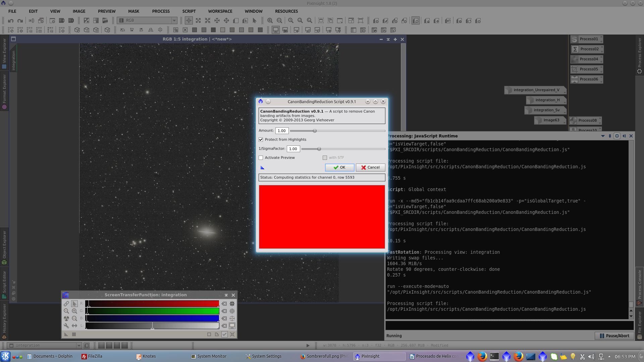The height and width of the screenshot is (362, 644).
Task: Shade the integration image window
Action: click(x=388, y=40)
